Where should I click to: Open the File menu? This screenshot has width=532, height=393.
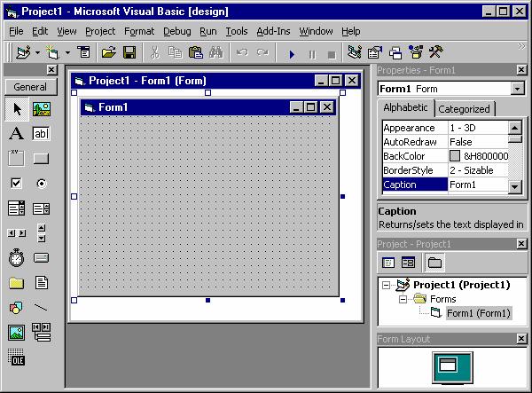16,31
